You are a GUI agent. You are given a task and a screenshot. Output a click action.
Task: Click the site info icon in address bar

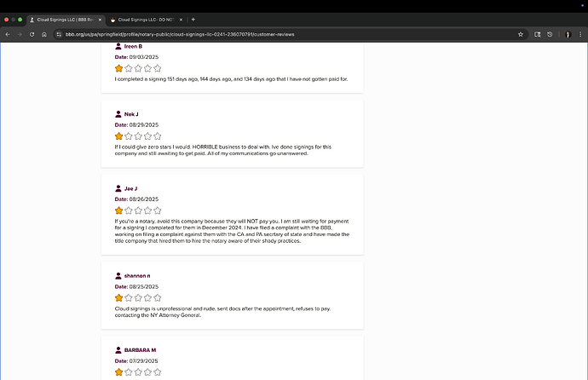[58, 34]
